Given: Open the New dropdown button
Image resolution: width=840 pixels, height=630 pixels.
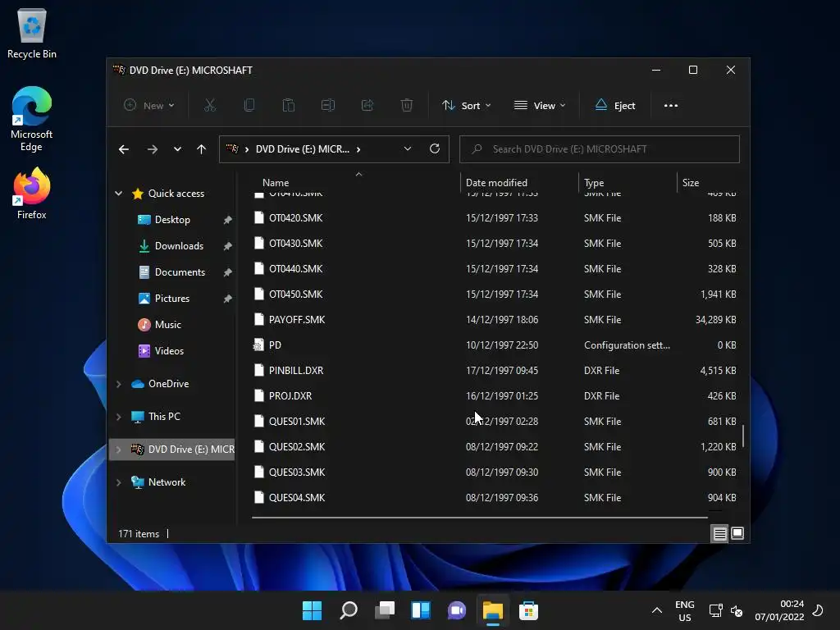Looking at the screenshot, I should click(149, 106).
